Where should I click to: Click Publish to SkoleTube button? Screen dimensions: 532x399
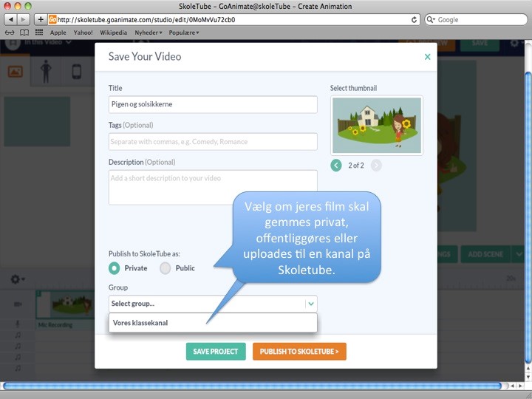299,352
